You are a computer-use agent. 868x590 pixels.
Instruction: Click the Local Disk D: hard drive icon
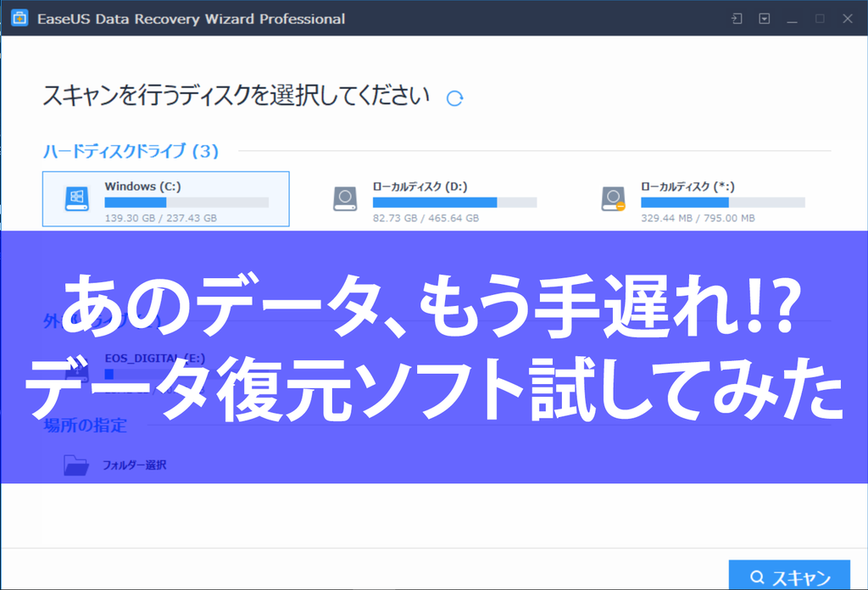point(345,198)
